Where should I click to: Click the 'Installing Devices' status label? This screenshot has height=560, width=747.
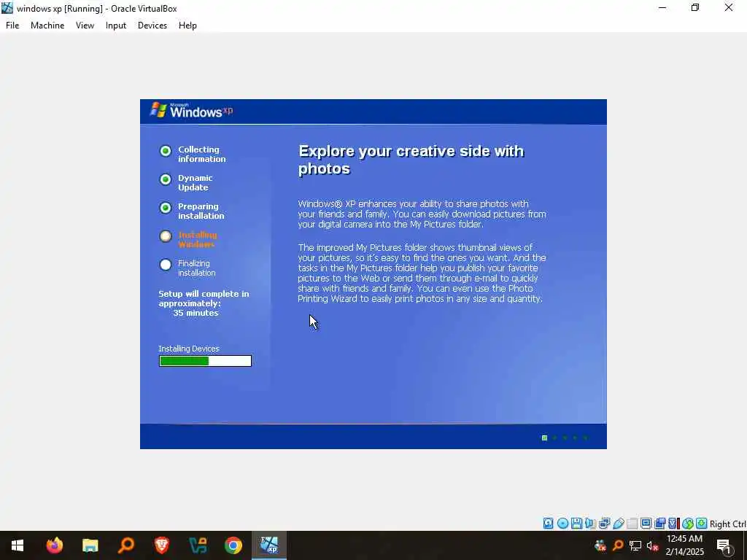[189, 349]
